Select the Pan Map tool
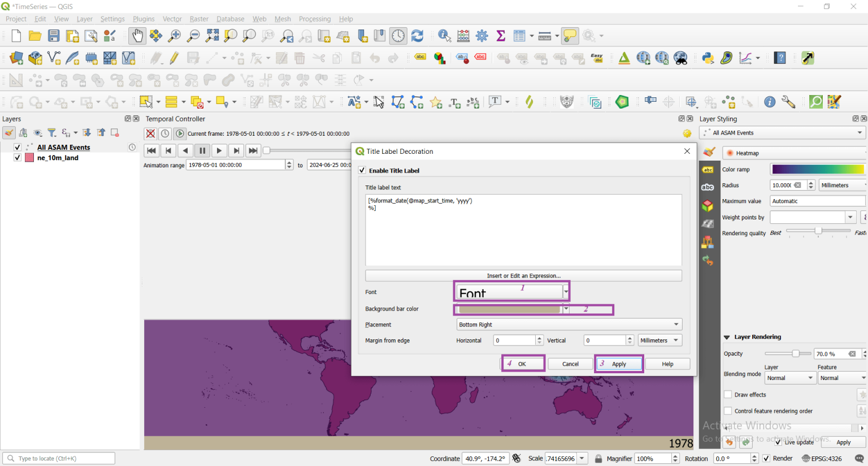The image size is (868, 466). pos(136,35)
